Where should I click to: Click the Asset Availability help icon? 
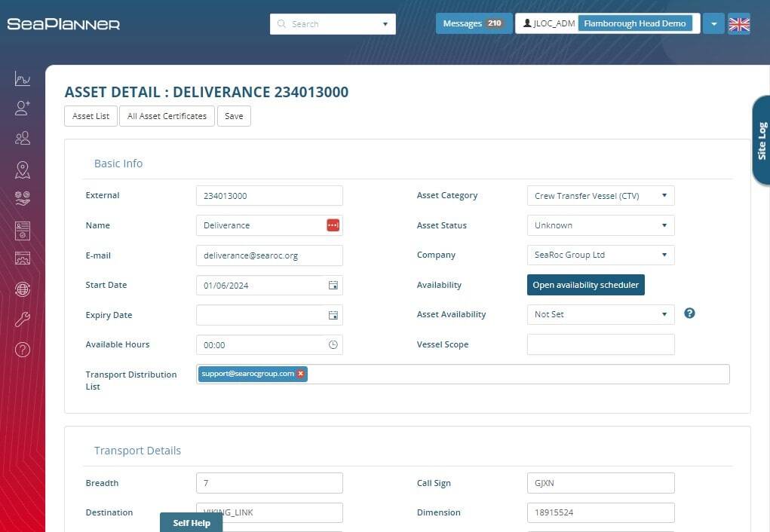(x=689, y=313)
